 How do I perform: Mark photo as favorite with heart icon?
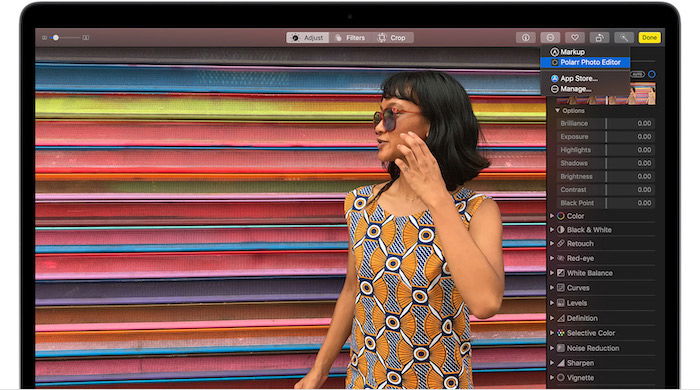575,37
